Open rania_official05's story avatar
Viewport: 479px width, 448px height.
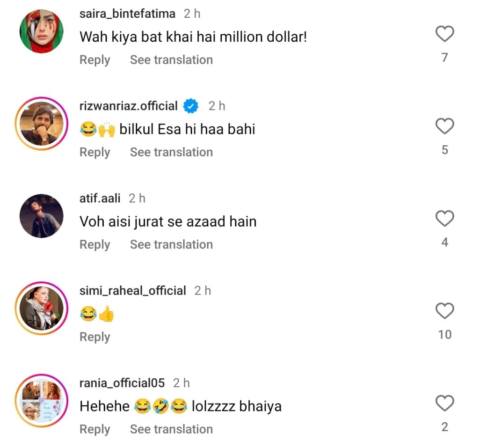(x=41, y=400)
